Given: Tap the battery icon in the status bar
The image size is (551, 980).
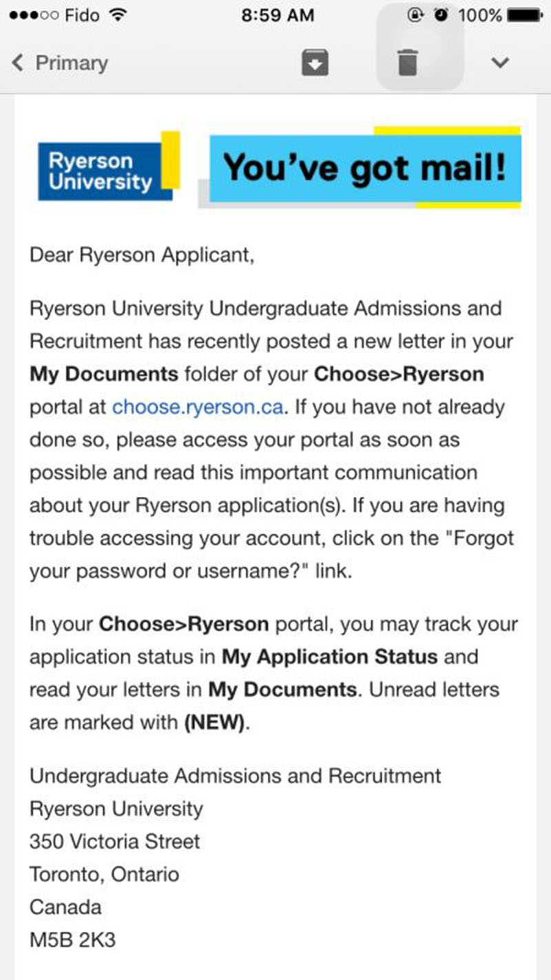Looking at the screenshot, I should 525,15.
